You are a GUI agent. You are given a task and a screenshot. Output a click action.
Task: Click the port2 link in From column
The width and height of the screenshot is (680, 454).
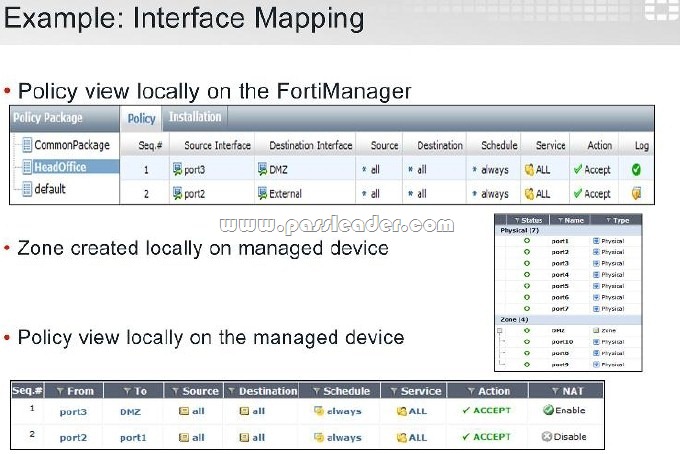(x=73, y=438)
